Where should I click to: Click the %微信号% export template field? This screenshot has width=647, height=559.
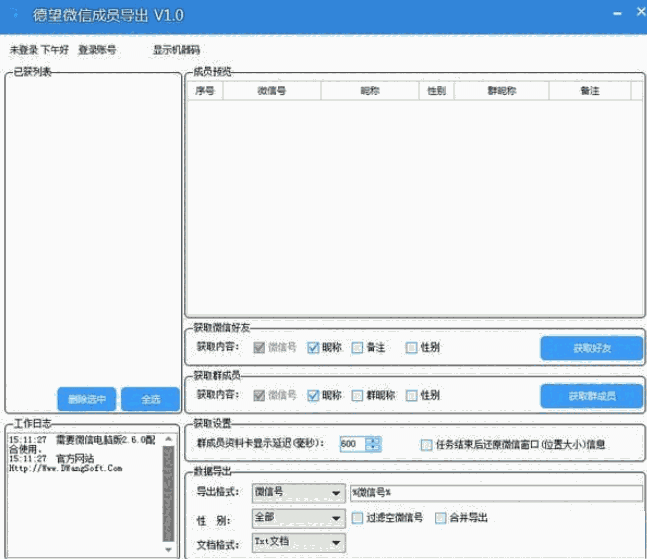click(x=495, y=493)
